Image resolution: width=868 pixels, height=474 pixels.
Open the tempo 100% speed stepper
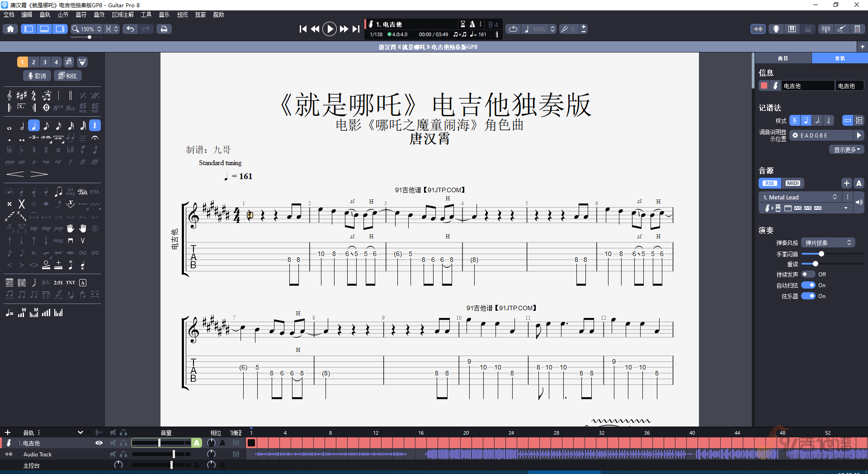(x=552, y=29)
